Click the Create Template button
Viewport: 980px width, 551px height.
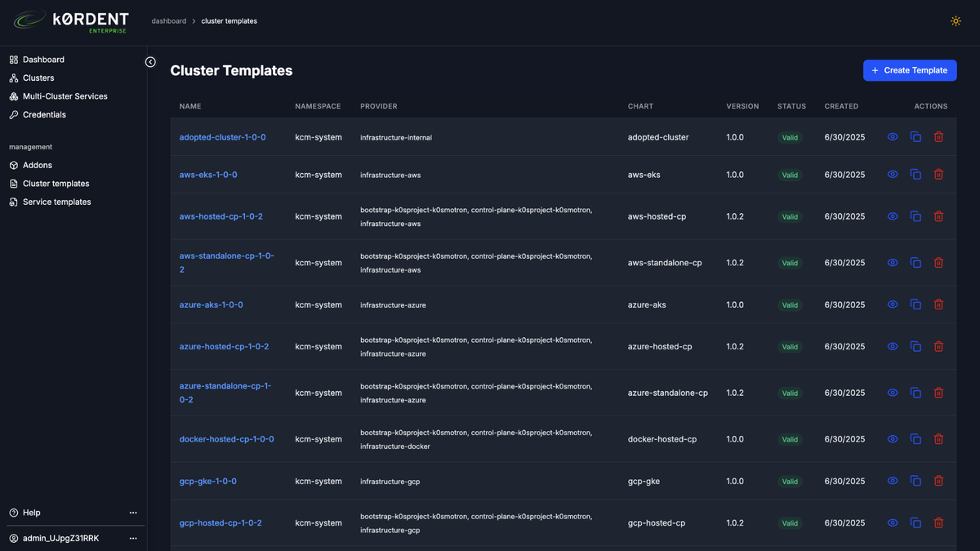coord(910,70)
